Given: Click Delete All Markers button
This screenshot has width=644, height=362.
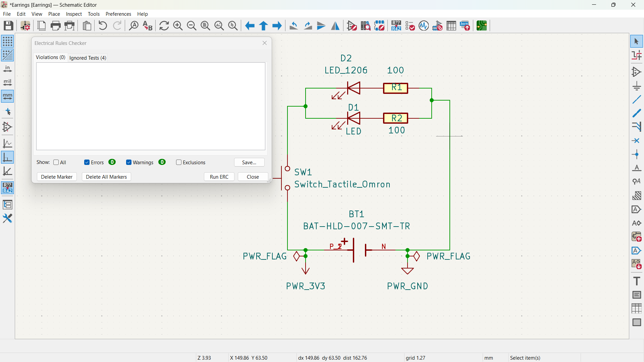Looking at the screenshot, I should coord(106,177).
